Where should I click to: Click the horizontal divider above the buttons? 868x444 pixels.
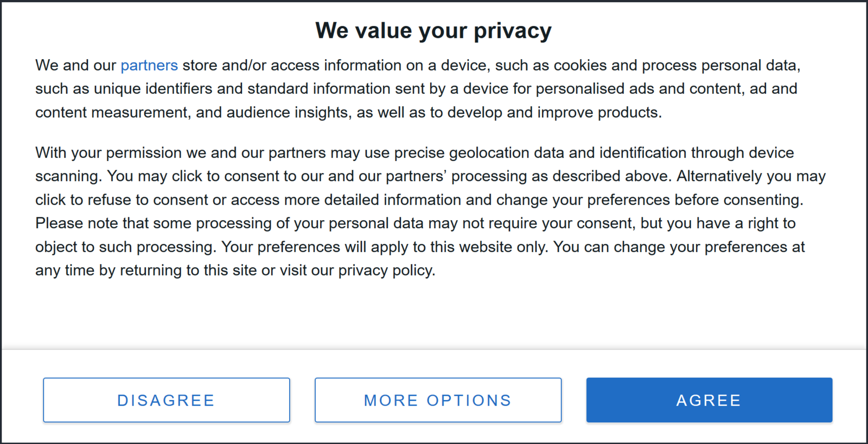click(x=434, y=350)
